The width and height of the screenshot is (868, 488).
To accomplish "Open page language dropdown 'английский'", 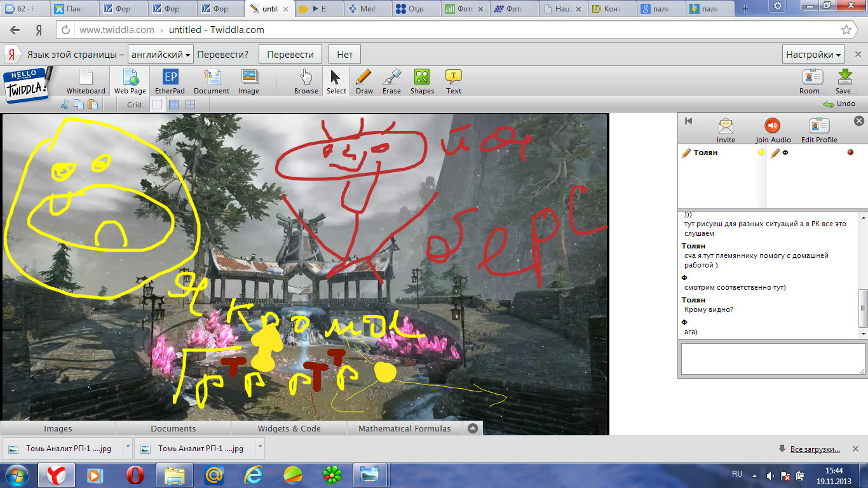I will (x=160, y=55).
